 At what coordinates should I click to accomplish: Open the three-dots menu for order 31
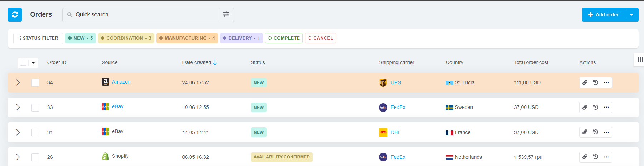click(606, 132)
